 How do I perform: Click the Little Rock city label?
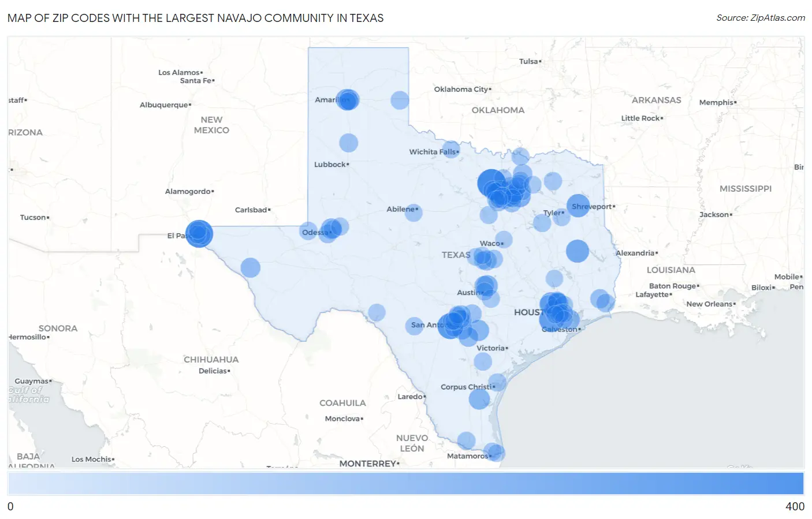point(642,118)
